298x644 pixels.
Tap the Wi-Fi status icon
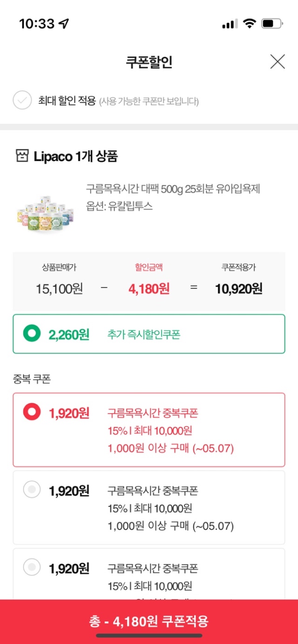(250, 24)
